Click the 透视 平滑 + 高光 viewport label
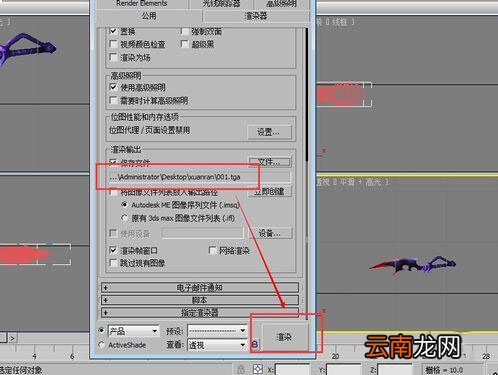498x375 pixels. tap(352, 182)
